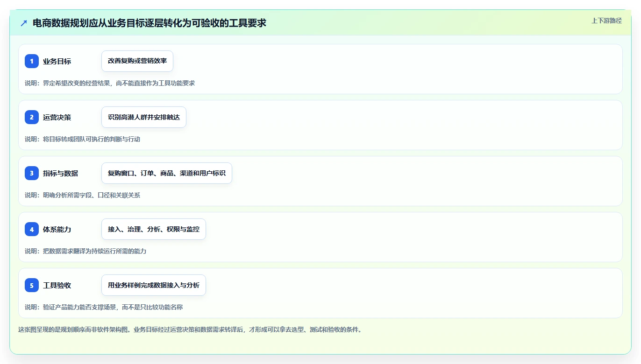Click the step 4 number badge
The image size is (641, 364).
(32, 229)
